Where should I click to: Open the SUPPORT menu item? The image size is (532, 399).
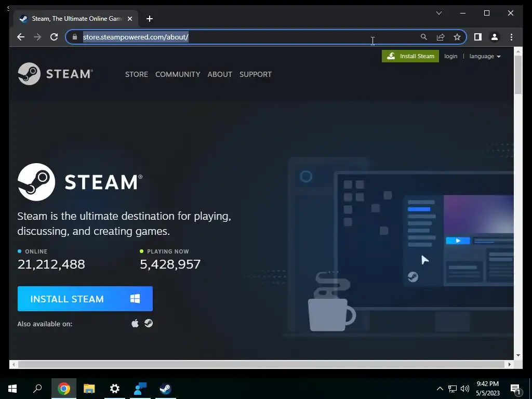point(256,74)
